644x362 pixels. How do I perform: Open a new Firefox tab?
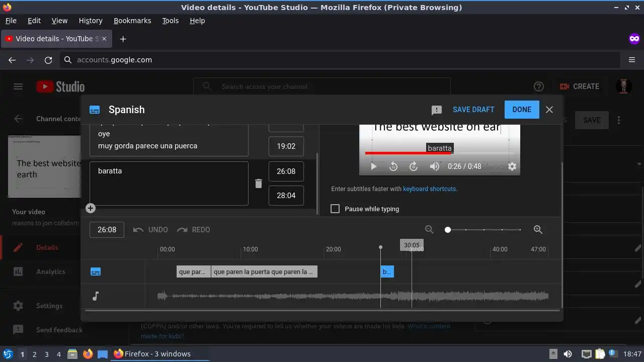(123, 39)
